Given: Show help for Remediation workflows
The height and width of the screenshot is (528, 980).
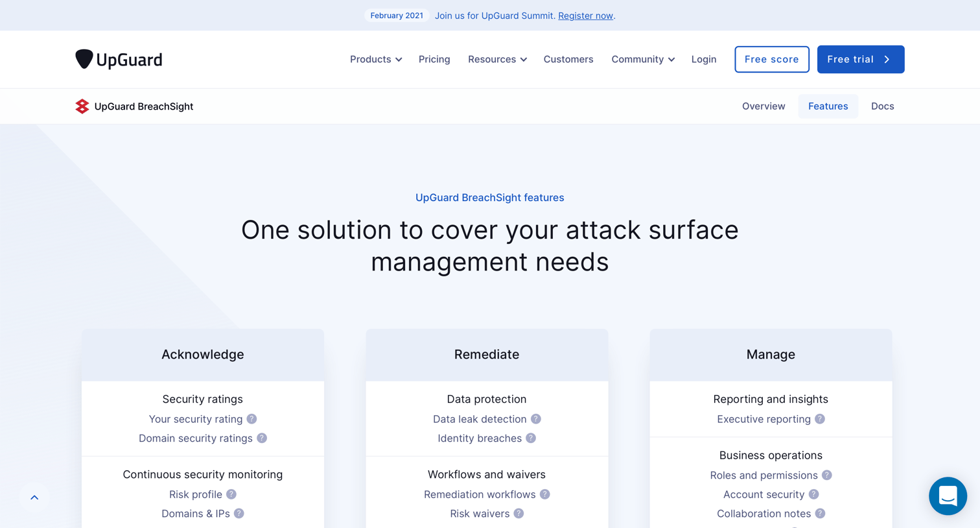Looking at the screenshot, I should (545, 494).
